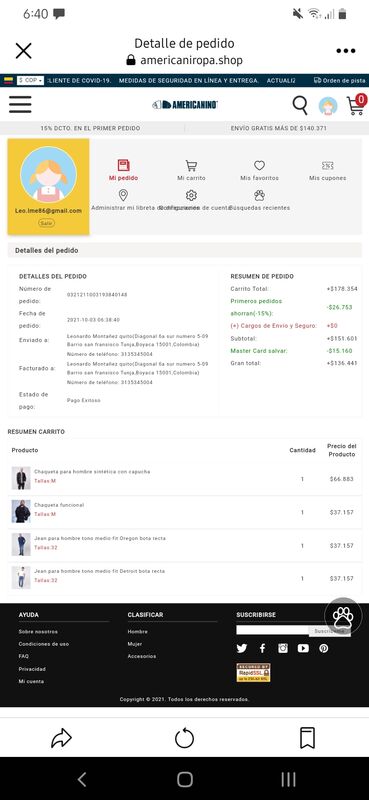369x800 pixels.
Task: Reload the page with refresh icon
Action: point(184,738)
